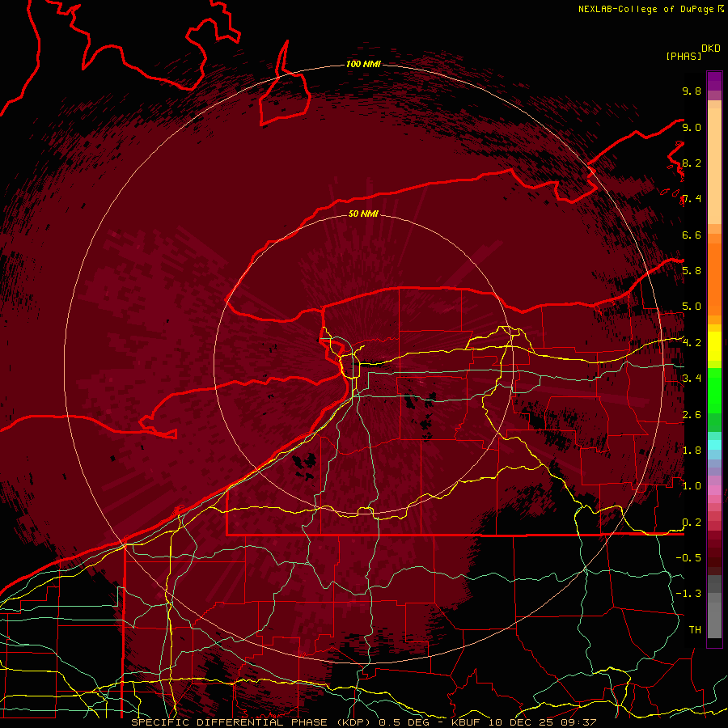Pick the orange segment of the color bar
728x728 pixels.
[x=714, y=280]
